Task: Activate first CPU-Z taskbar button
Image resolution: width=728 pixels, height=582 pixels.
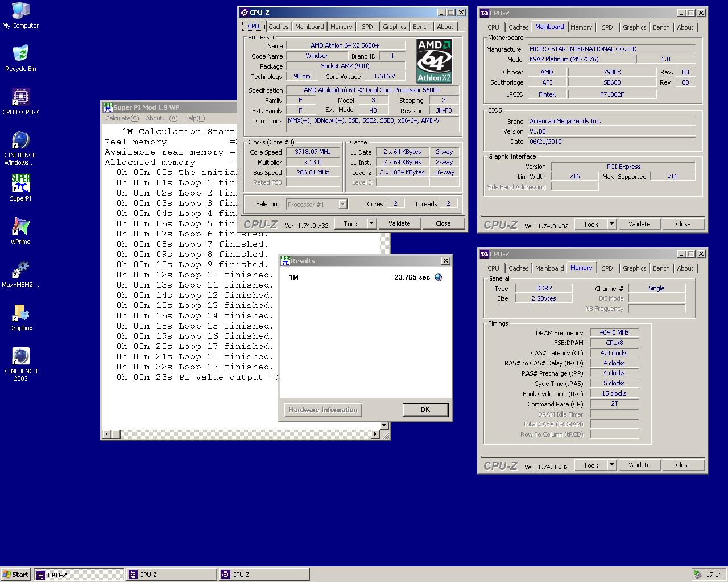Action: point(78,575)
